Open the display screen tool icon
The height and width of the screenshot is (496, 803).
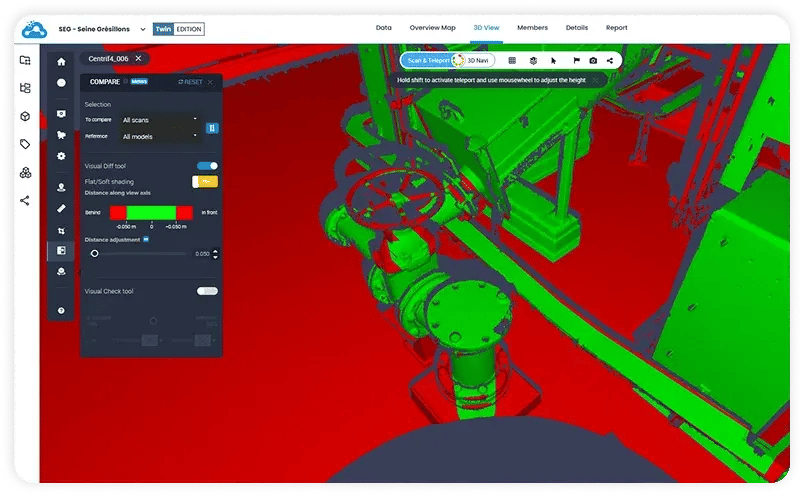pos(61,114)
